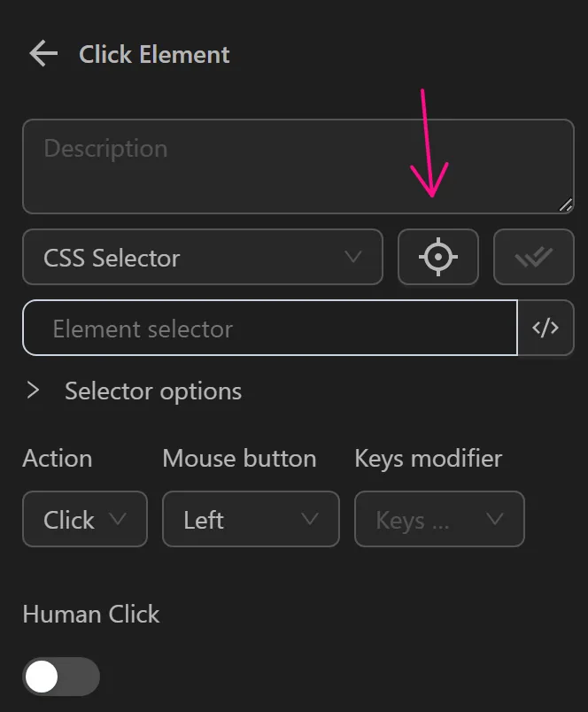This screenshot has height=712, width=588.
Task: Click the Element selector input field
Action: pos(266,328)
